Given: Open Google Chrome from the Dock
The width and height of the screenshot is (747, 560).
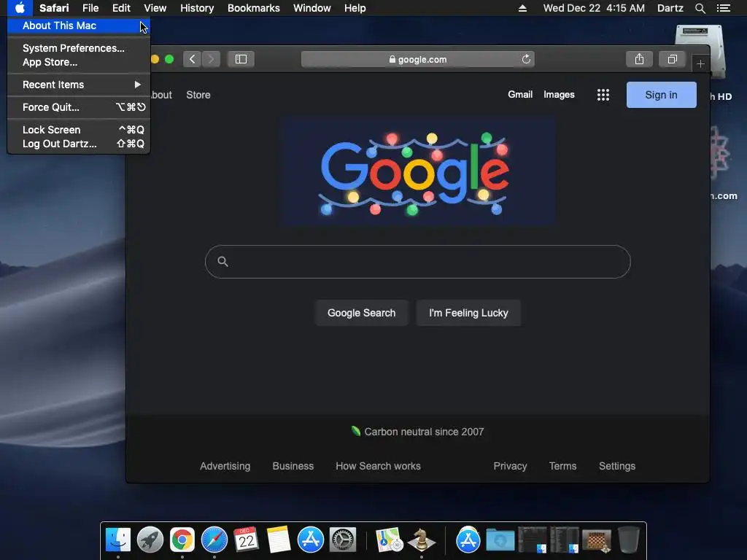Looking at the screenshot, I should (x=182, y=540).
